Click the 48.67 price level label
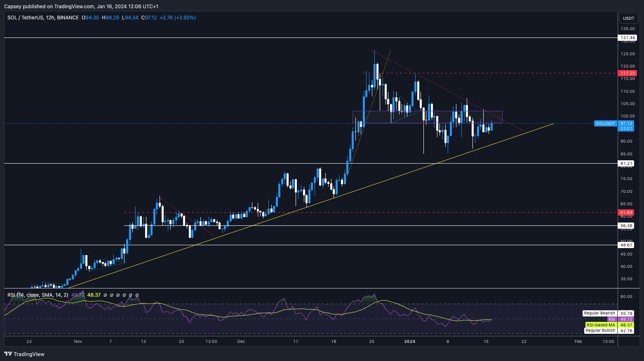Screen dimensions: 644x361 click(x=626, y=245)
